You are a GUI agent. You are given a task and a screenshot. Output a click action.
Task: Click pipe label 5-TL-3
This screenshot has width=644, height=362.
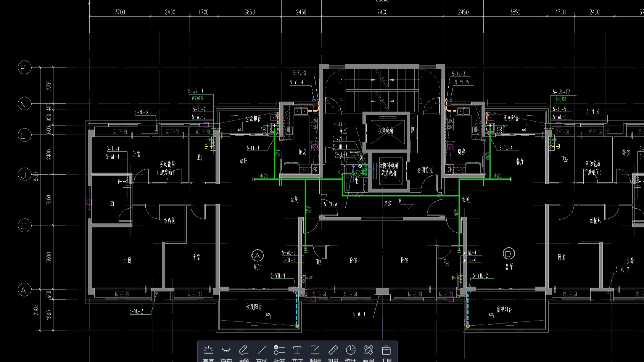(x=289, y=260)
